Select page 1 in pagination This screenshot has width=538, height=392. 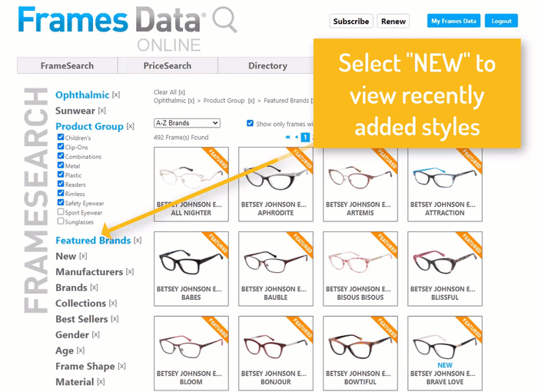pos(305,138)
